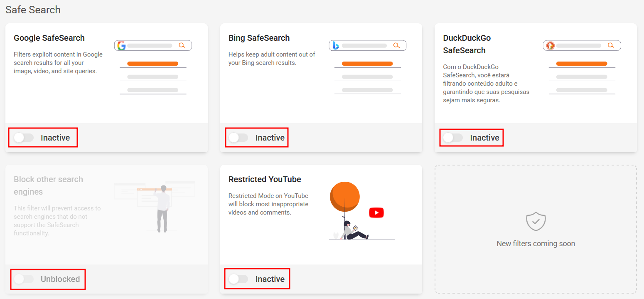Enable the Restricted YouTube toggle
The width and height of the screenshot is (644, 299).
point(238,279)
